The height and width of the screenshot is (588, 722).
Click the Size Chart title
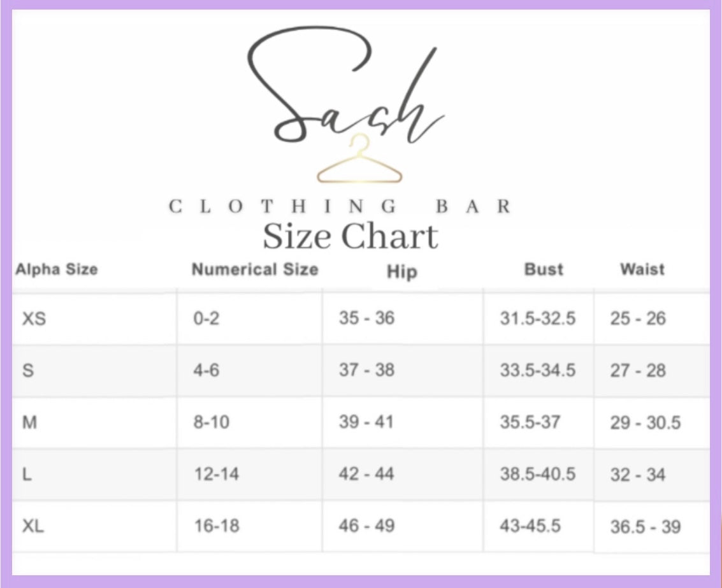coord(350,237)
